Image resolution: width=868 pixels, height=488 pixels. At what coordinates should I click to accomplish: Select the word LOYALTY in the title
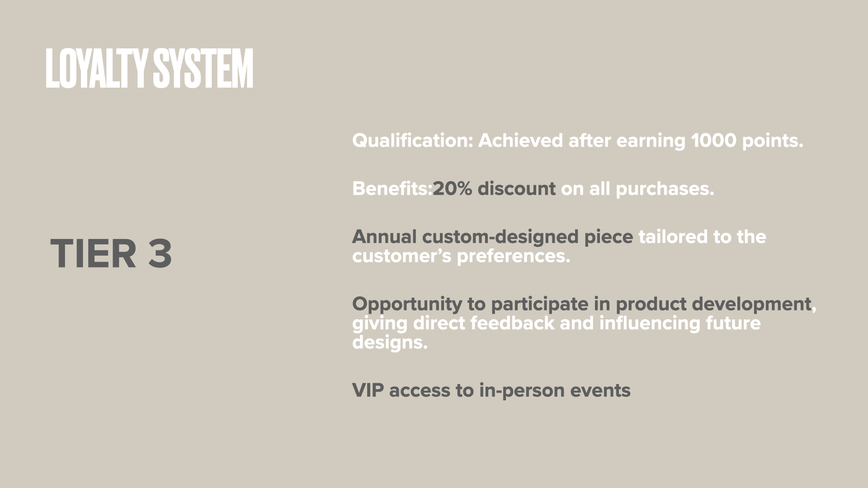[x=97, y=68]
